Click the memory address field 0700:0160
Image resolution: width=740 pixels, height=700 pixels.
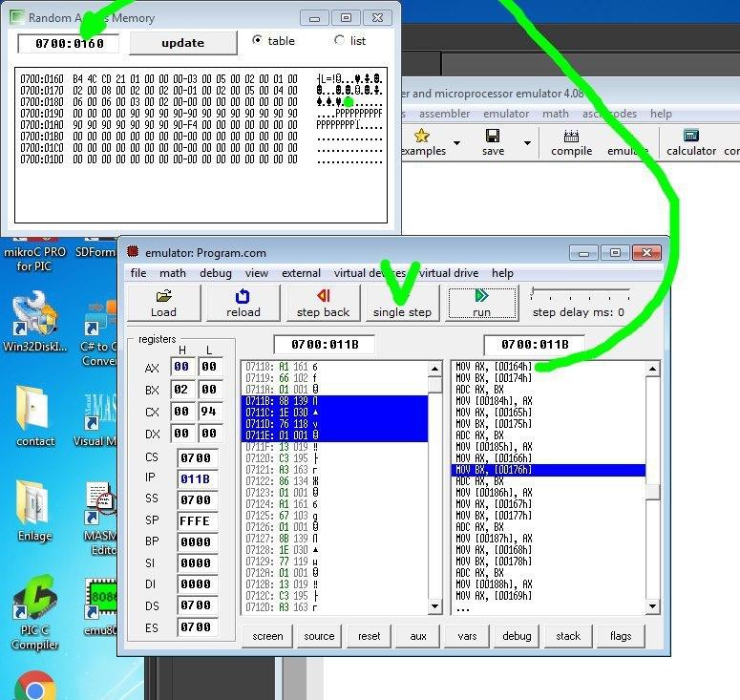pyautogui.click(x=69, y=44)
